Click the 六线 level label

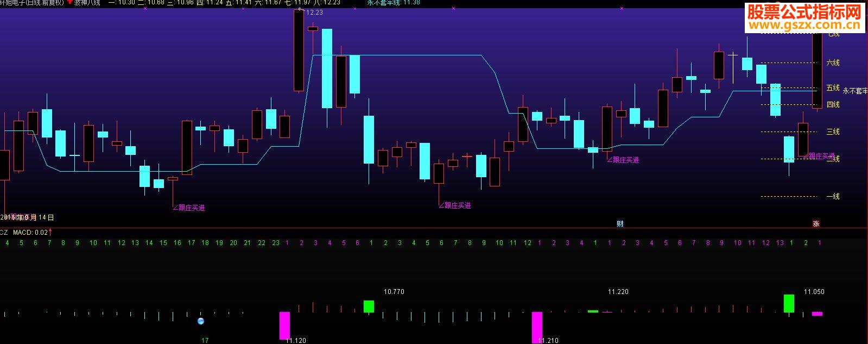(833, 63)
